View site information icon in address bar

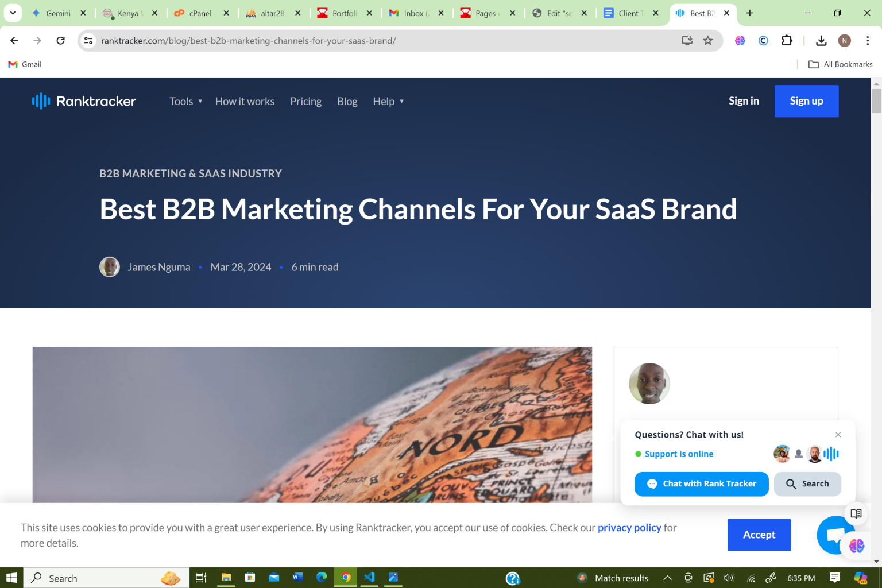pyautogui.click(x=88, y=40)
